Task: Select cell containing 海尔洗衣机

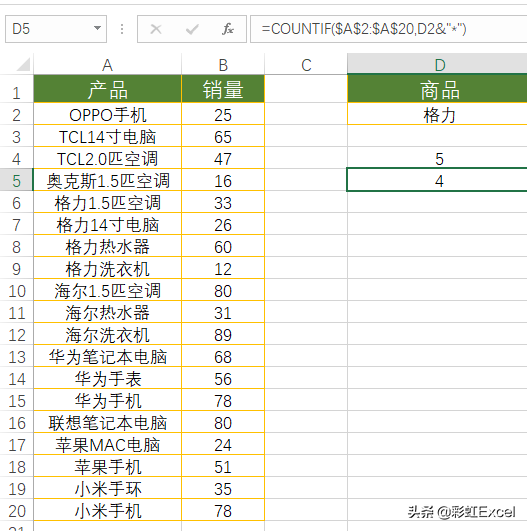Action: [x=107, y=335]
